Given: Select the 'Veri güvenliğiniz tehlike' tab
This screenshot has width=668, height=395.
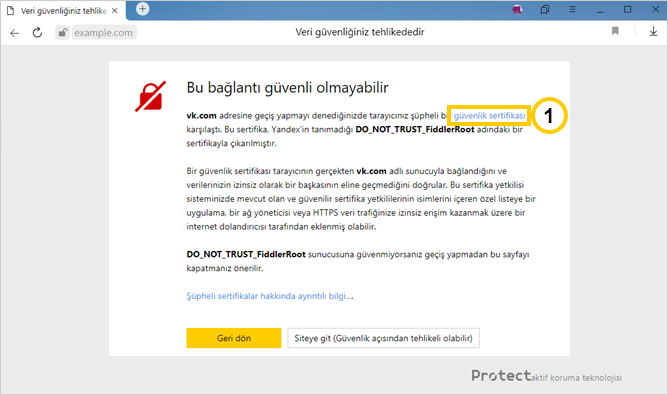Looking at the screenshot, I should [x=63, y=11].
